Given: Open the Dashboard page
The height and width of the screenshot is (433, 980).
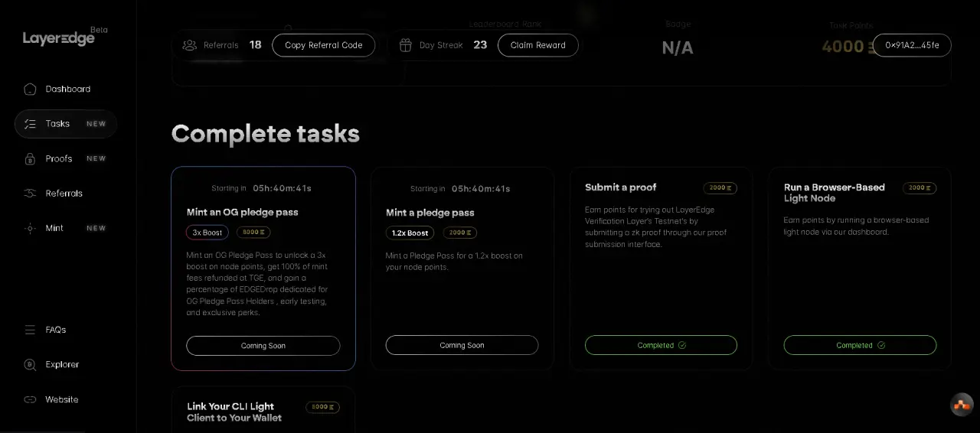Looking at the screenshot, I should [66, 89].
